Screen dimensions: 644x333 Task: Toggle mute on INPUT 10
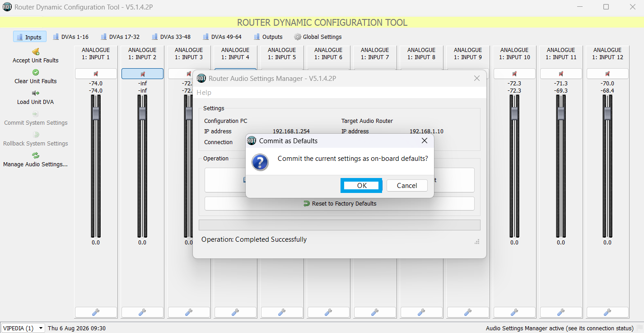pos(514,74)
